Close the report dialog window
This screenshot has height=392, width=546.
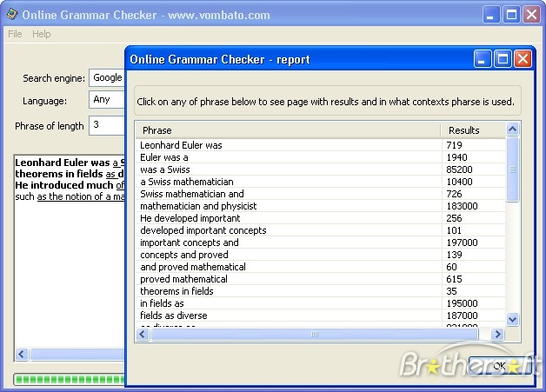tap(523, 59)
